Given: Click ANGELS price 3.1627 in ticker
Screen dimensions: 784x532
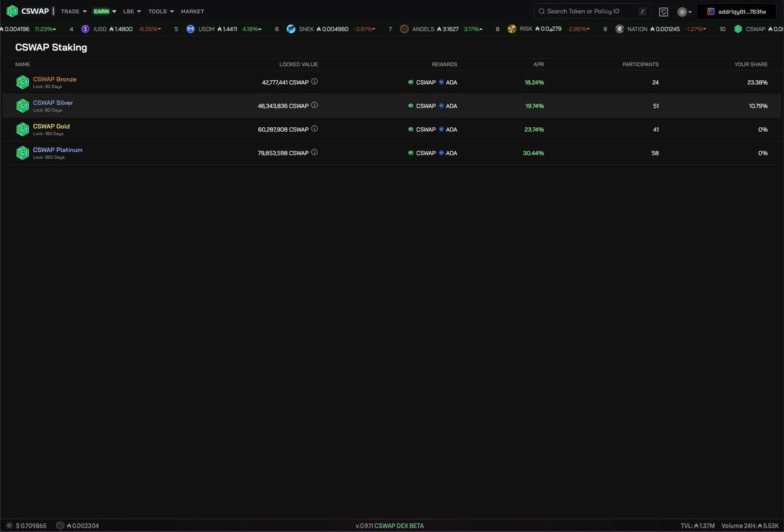Looking at the screenshot, I should coord(449,29).
